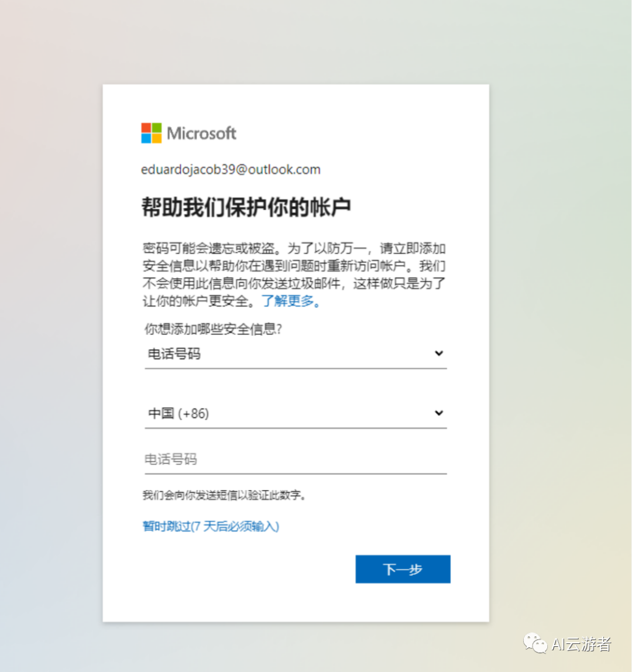Open the 中国 (+86) country code dropdown
The height and width of the screenshot is (672, 632).
(x=296, y=414)
